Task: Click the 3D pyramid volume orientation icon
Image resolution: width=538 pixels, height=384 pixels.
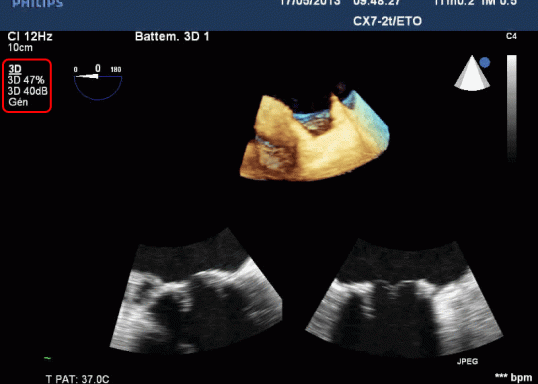Action: point(472,73)
